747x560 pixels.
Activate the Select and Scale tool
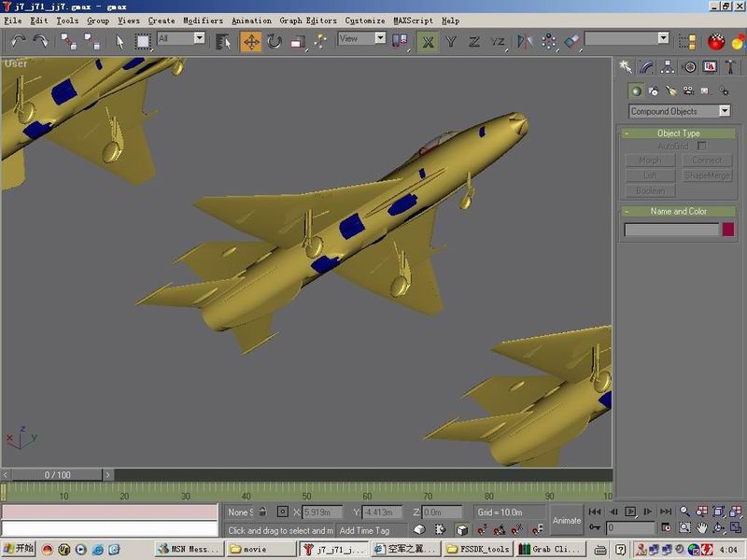(x=298, y=41)
